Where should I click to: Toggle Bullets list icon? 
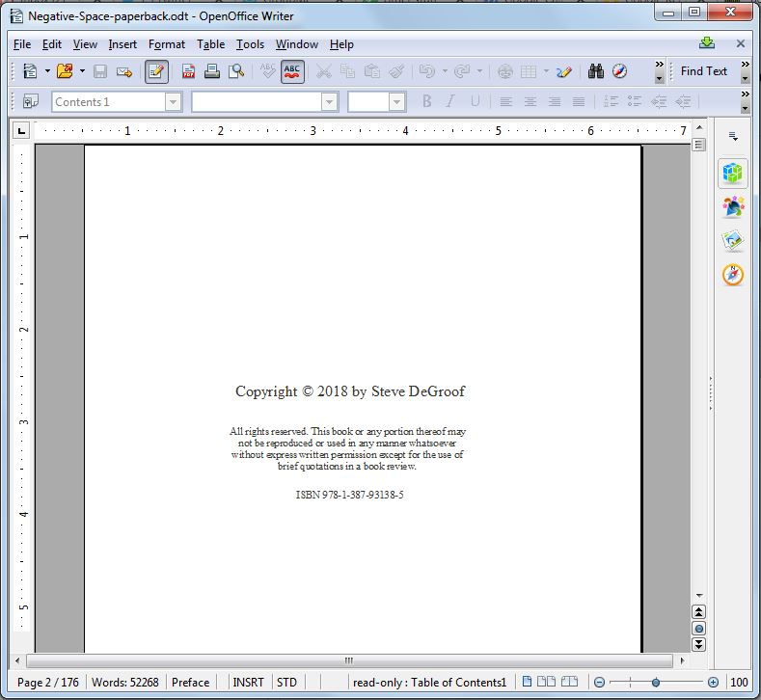635,102
